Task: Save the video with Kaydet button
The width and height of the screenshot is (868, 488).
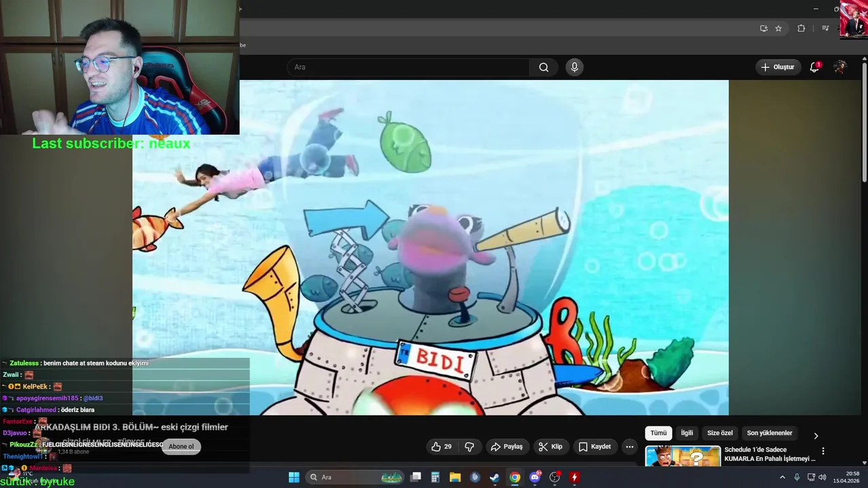Action: 595,447
